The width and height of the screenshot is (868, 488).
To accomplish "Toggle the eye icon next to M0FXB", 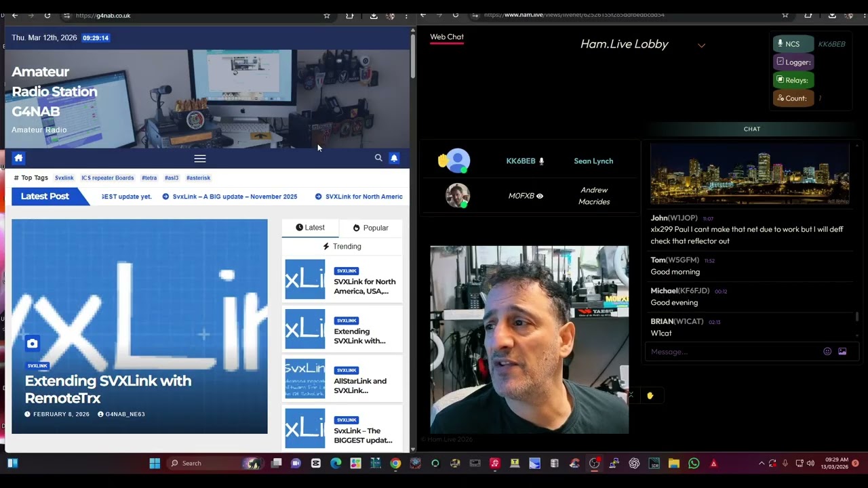I will pyautogui.click(x=540, y=196).
